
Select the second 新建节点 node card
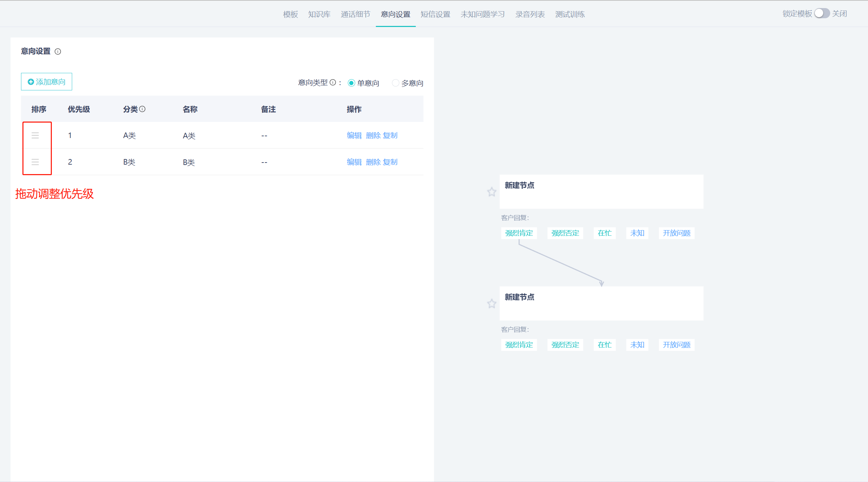[x=601, y=303]
